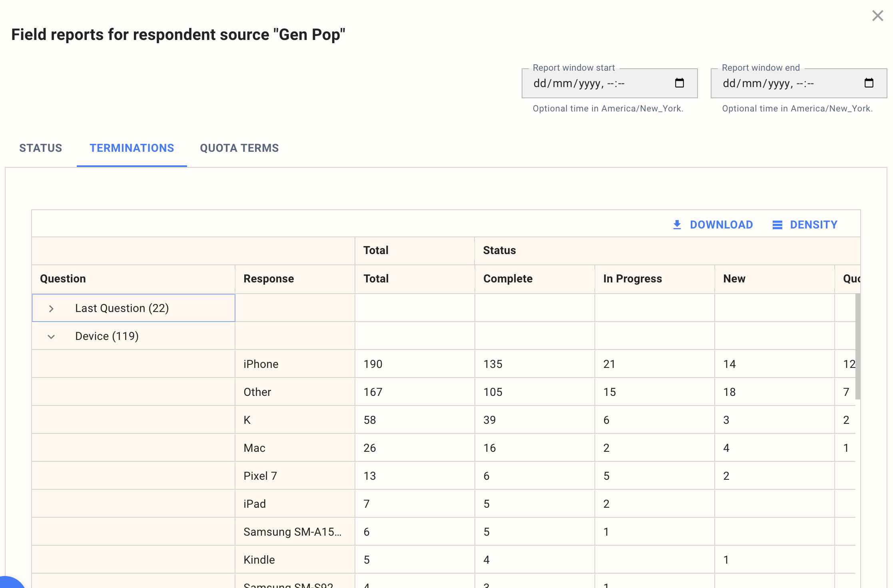Click the Download icon above the table

coord(677,224)
